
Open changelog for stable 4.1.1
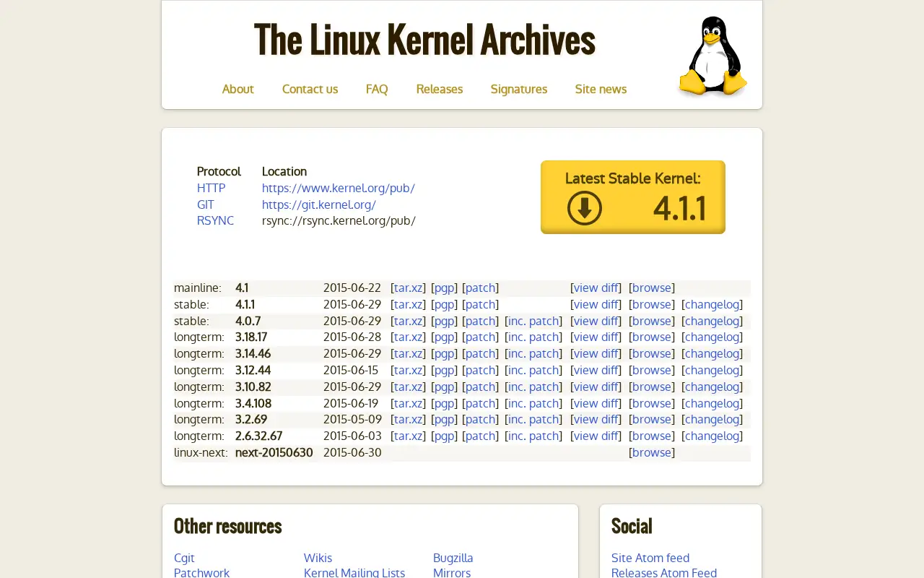click(712, 304)
